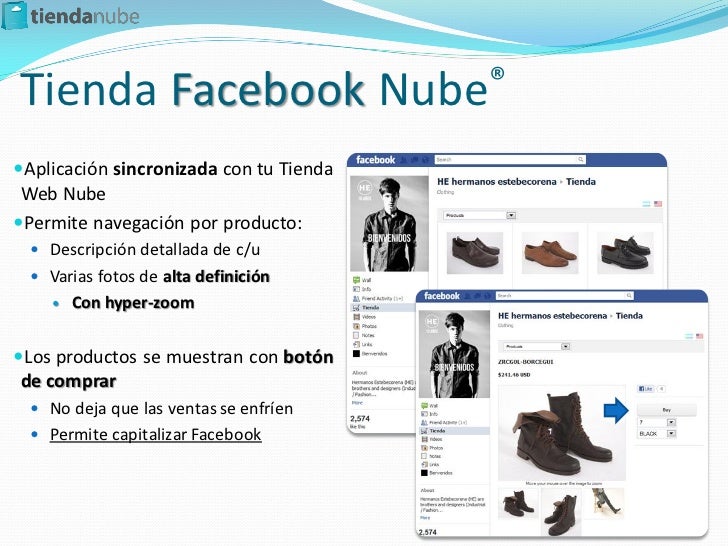Open Videos in the shoe-grid window sidebar
Screen dimensions: 728x546
[x=364, y=317]
